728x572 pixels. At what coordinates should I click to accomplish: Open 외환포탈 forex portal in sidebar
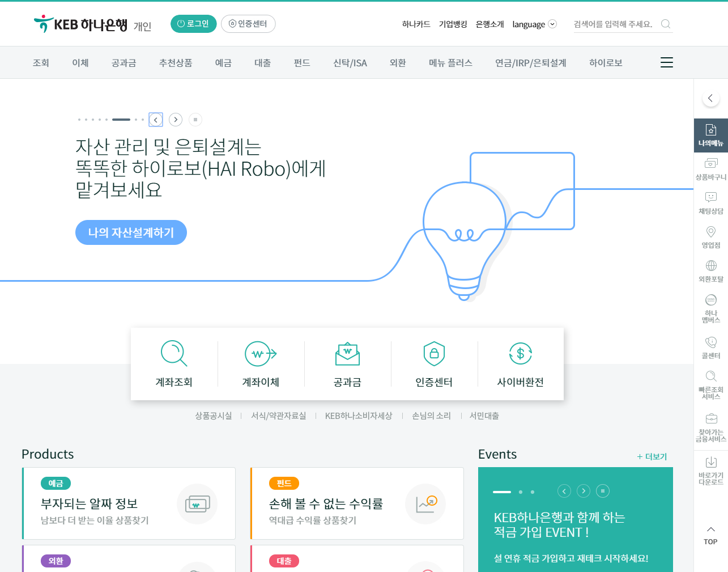710,271
